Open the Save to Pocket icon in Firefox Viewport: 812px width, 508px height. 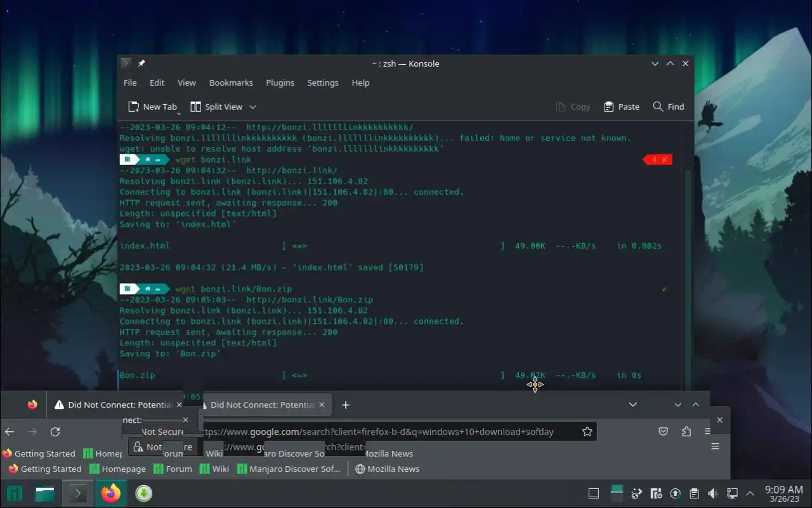663,432
